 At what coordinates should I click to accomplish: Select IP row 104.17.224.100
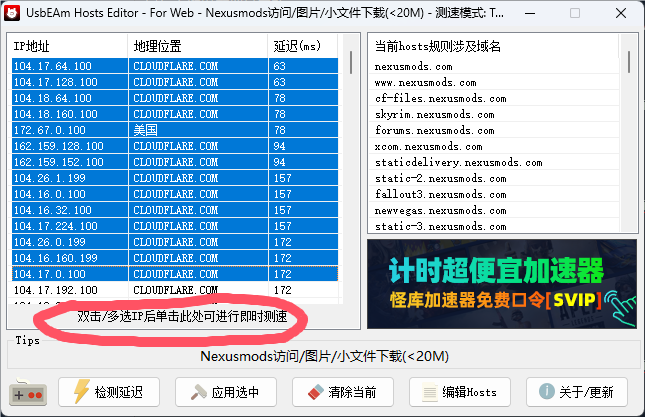[175, 227]
